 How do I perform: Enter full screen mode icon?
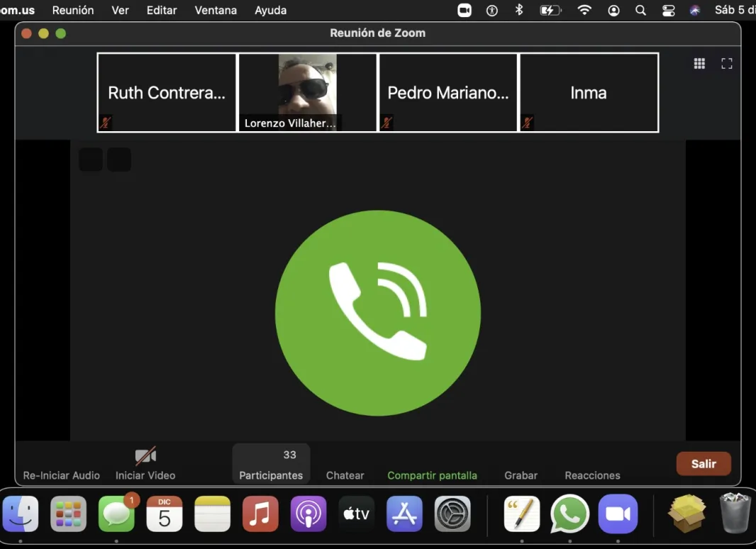click(726, 64)
